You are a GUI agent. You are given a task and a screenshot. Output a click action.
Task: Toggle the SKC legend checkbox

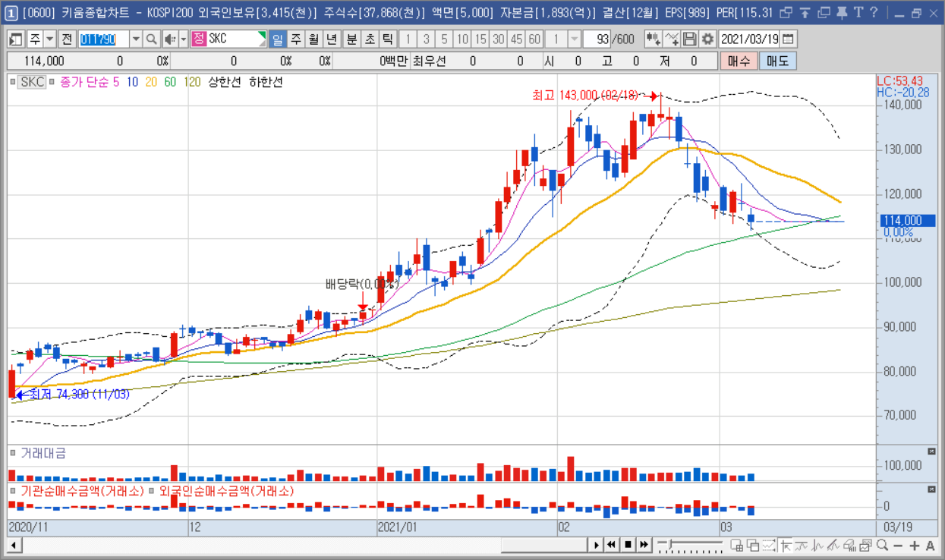12,82
